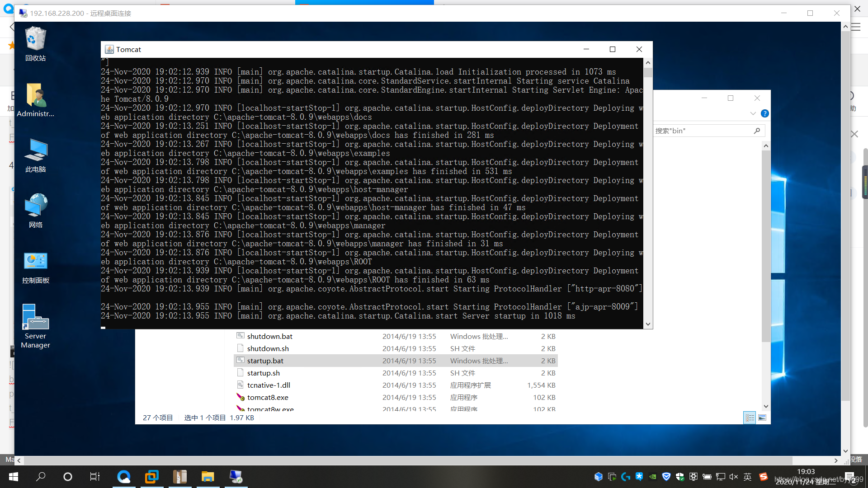Click the Explorer file list scroll up arrow
This screenshot has width=868, height=488.
(x=766, y=146)
